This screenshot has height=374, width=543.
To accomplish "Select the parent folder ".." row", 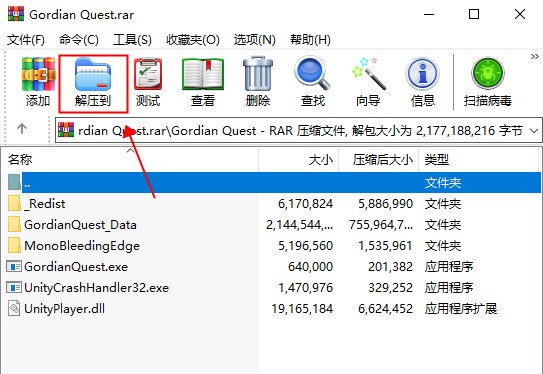I will tap(274, 182).
